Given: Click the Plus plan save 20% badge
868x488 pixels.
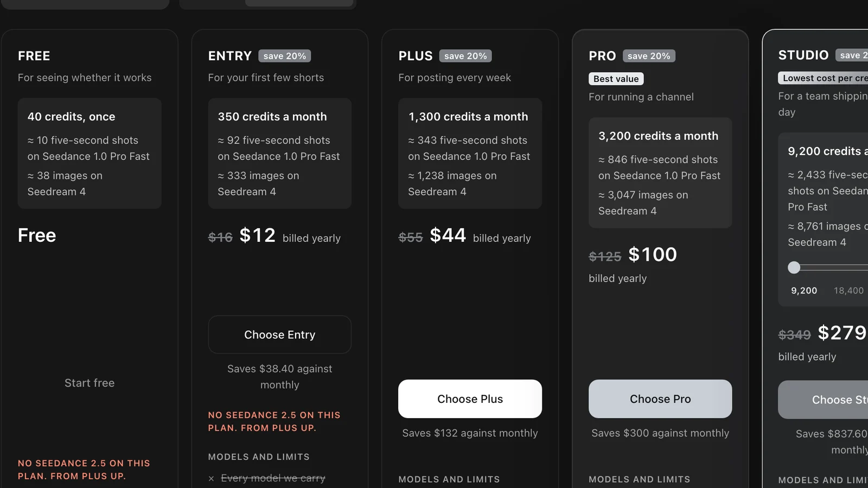Looking at the screenshot, I should pyautogui.click(x=465, y=56).
